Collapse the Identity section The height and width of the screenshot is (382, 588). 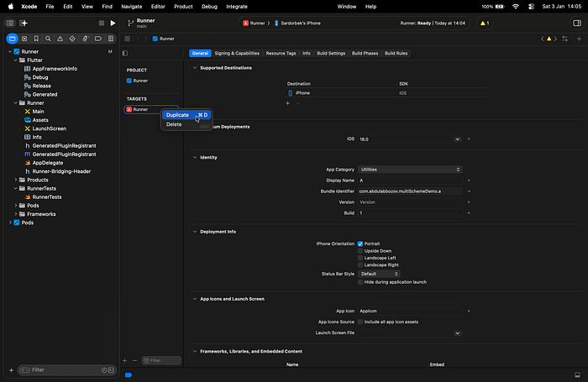coord(195,158)
